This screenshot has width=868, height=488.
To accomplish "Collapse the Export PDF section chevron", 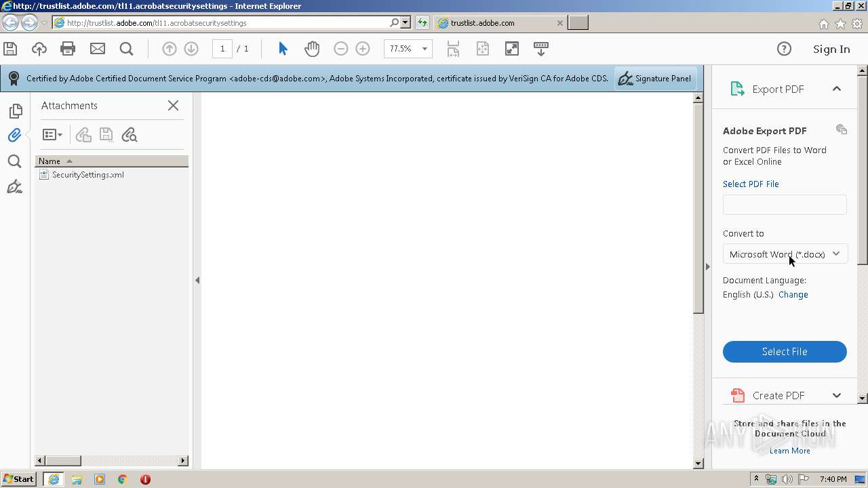I will [x=837, y=89].
